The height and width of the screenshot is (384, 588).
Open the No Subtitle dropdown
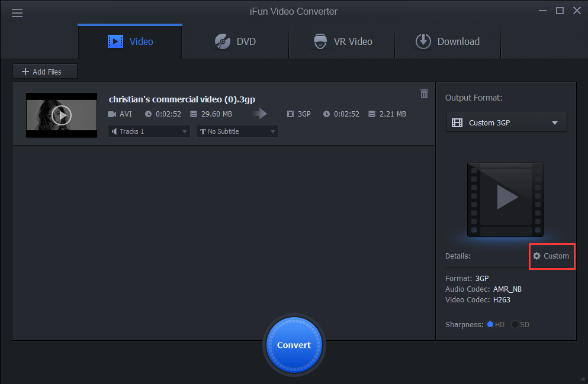pyautogui.click(x=237, y=131)
